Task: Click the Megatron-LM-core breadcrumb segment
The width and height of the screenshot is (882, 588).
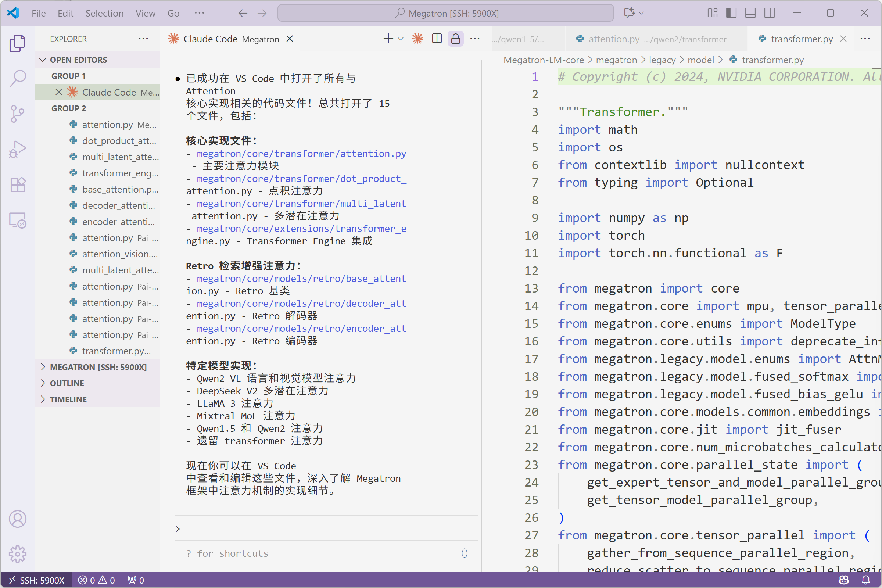Action: tap(544, 60)
